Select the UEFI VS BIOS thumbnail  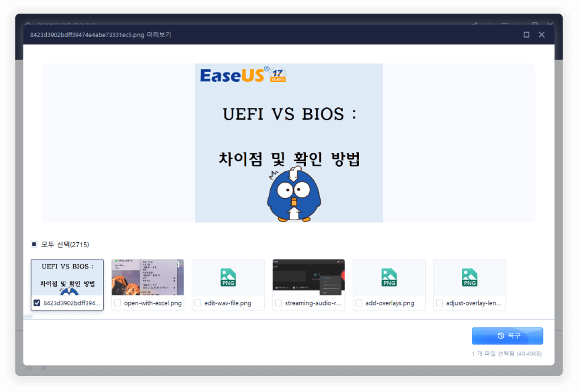(x=67, y=277)
